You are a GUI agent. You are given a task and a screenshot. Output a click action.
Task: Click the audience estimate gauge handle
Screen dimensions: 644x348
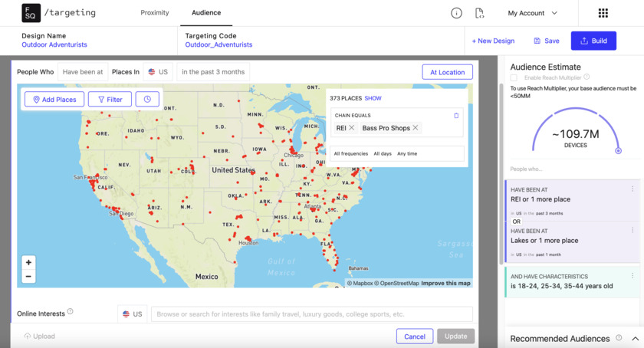618,151
